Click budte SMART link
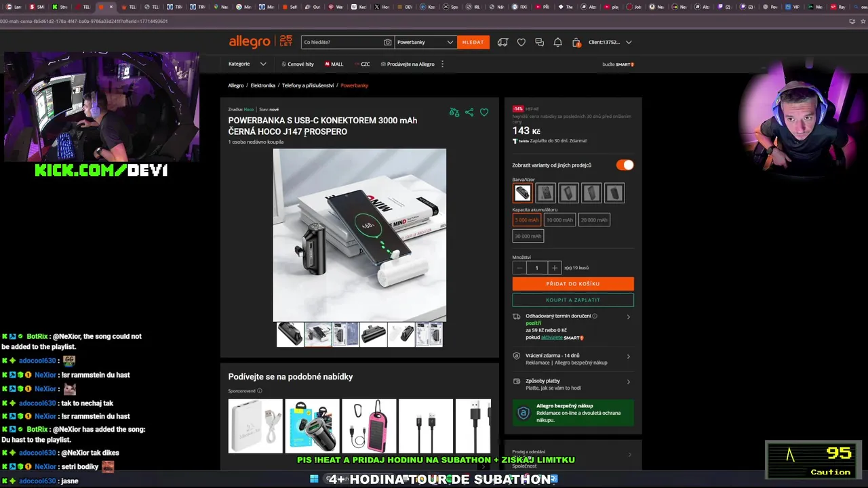The image size is (868, 488). point(618,64)
